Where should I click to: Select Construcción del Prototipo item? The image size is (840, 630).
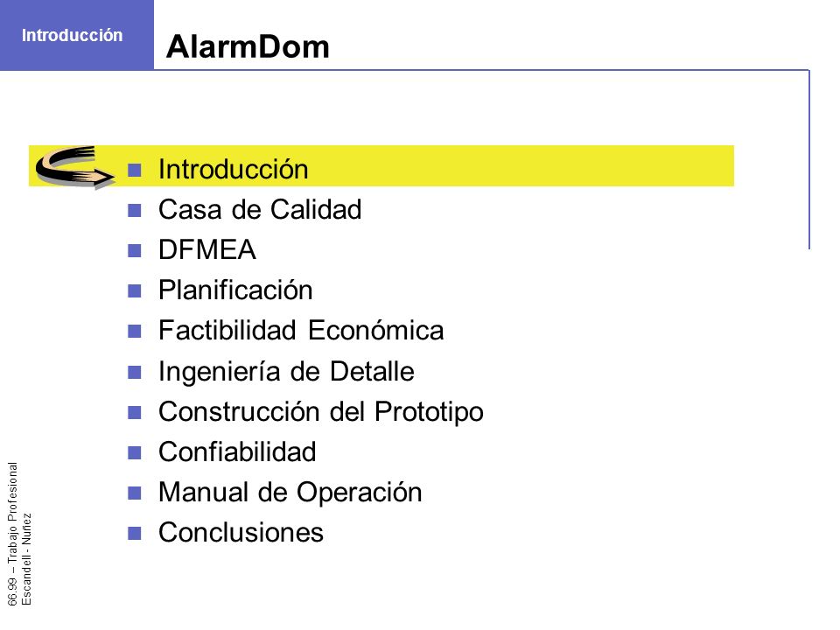(321, 412)
